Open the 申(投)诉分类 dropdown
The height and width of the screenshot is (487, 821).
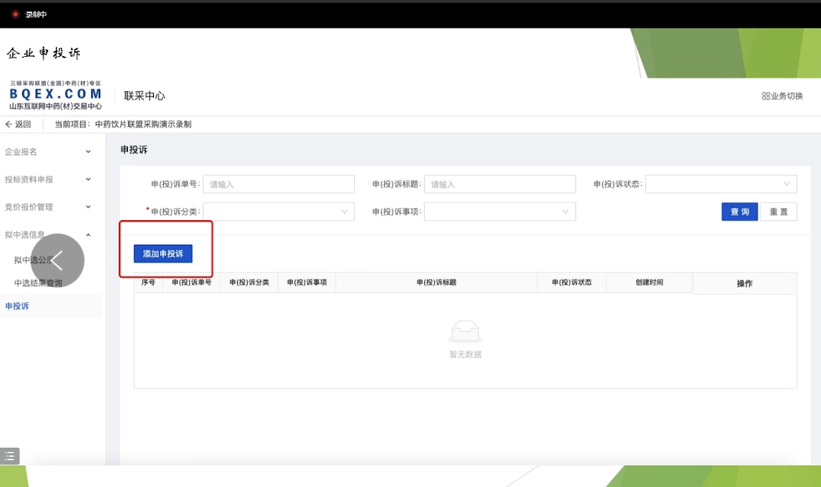[x=278, y=212]
